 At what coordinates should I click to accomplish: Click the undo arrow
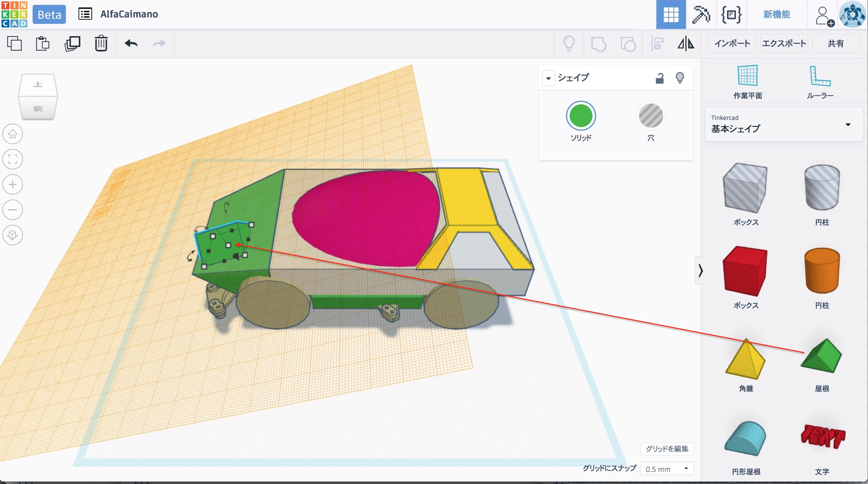point(131,43)
